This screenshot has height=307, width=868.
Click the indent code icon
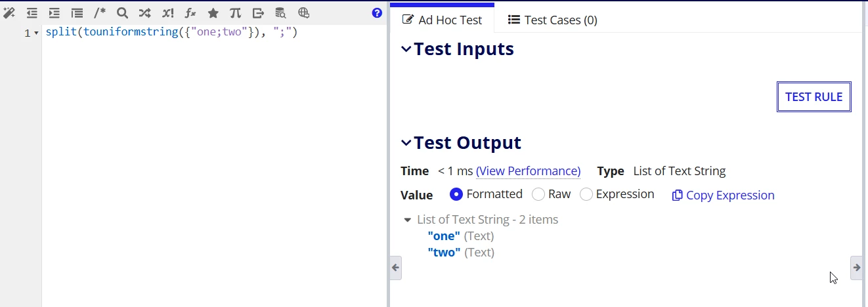(x=54, y=12)
